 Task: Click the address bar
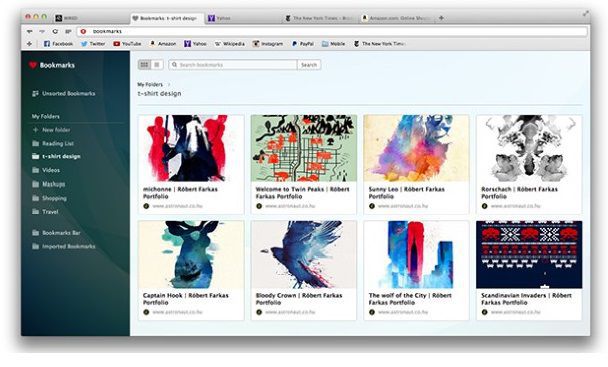point(332,31)
